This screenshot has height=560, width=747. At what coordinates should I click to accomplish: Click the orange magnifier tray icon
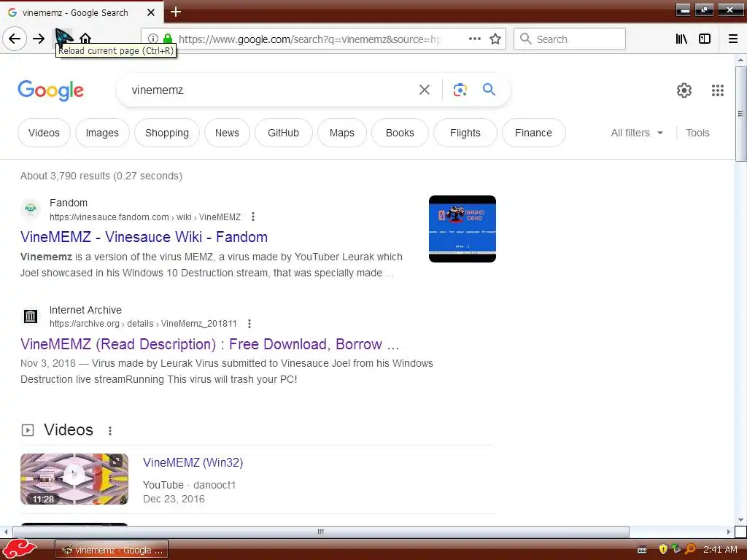[691, 549]
